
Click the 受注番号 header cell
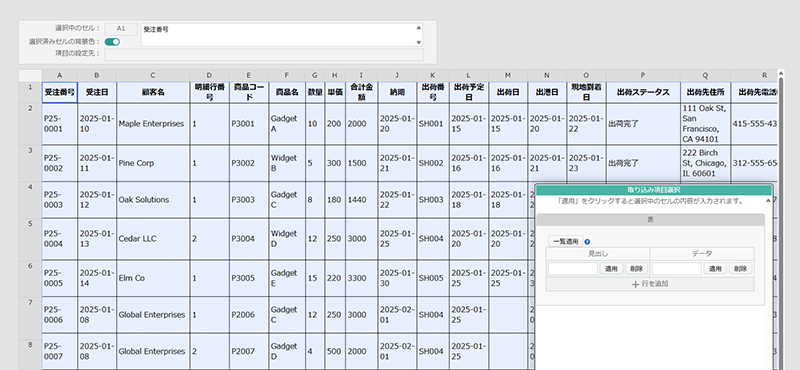pos(60,93)
